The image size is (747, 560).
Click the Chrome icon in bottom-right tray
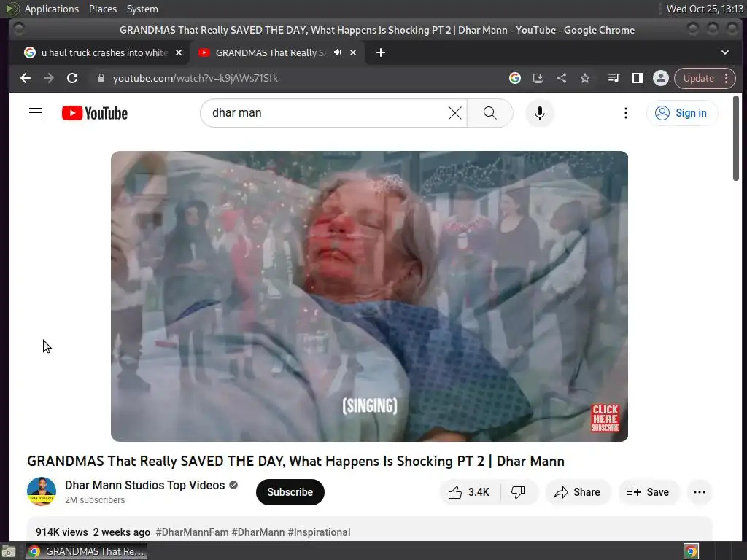coord(691,551)
